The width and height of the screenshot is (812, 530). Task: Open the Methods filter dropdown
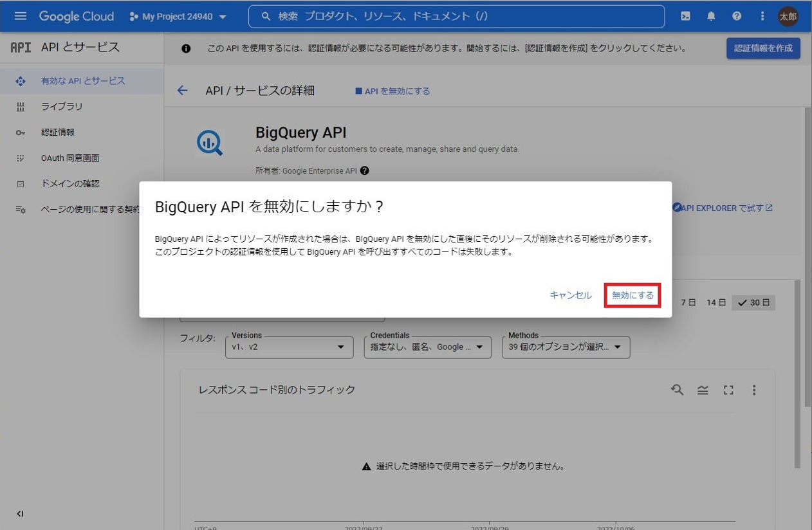[x=566, y=347]
